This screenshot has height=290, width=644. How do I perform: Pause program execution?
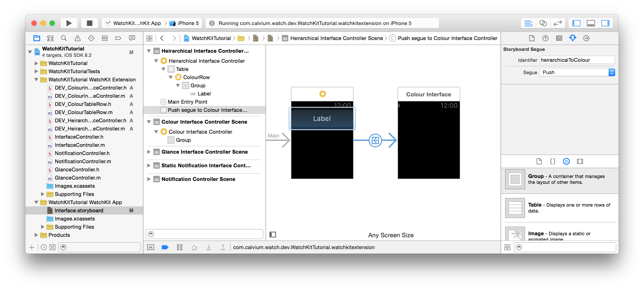click(x=179, y=247)
